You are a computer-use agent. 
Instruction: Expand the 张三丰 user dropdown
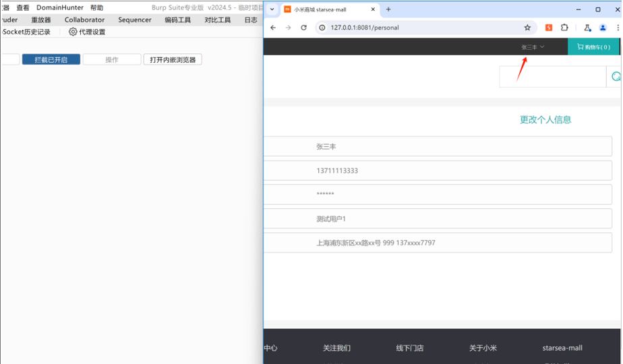coord(532,47)
